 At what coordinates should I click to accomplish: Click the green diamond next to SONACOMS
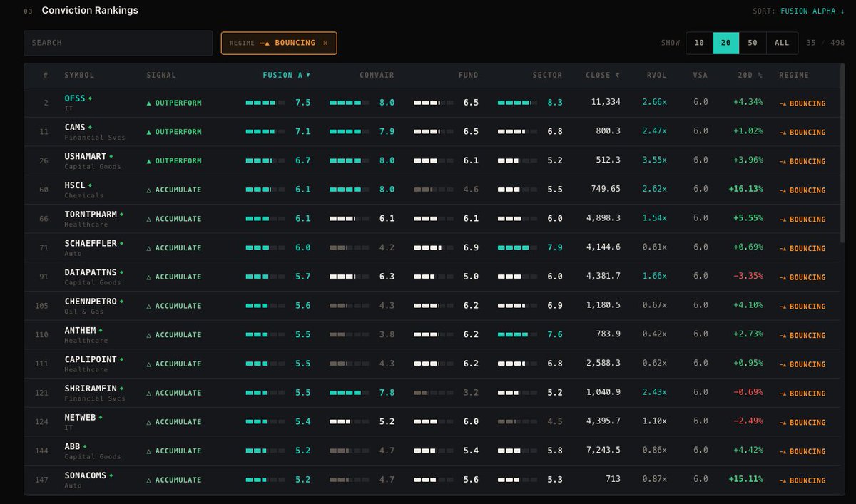coord(111,475)
